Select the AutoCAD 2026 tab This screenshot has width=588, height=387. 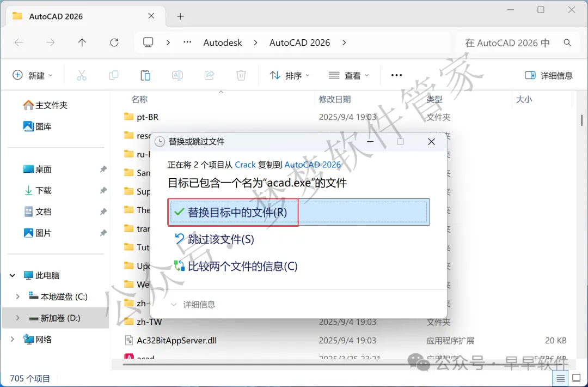85,16
